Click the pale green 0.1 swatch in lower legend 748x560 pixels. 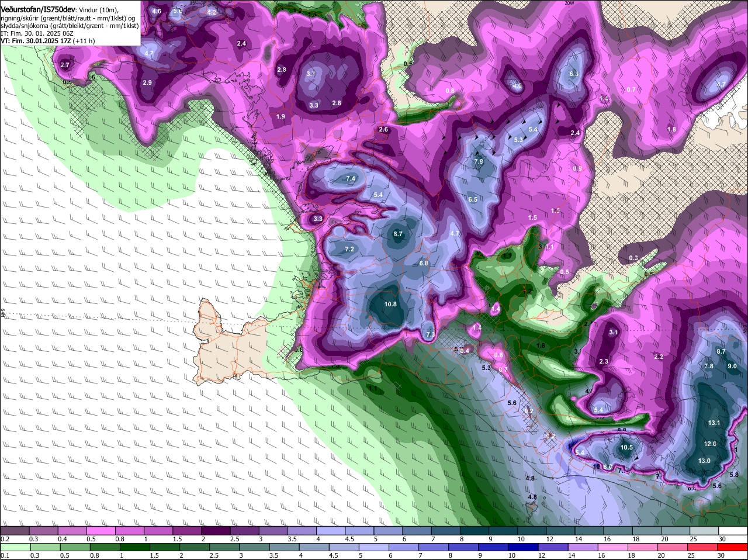(x=15, y=547)
